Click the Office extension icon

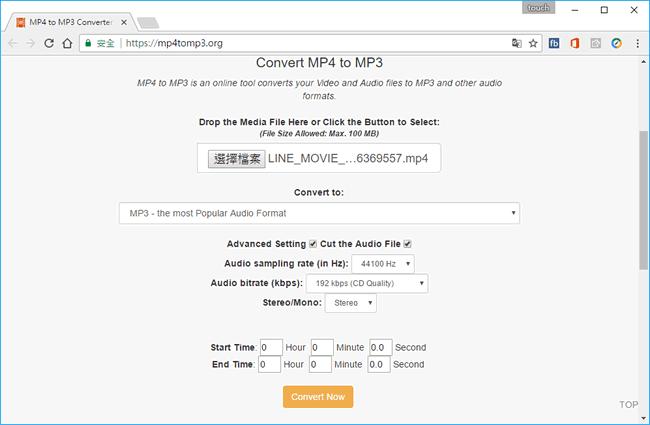(x=575, y=43)
